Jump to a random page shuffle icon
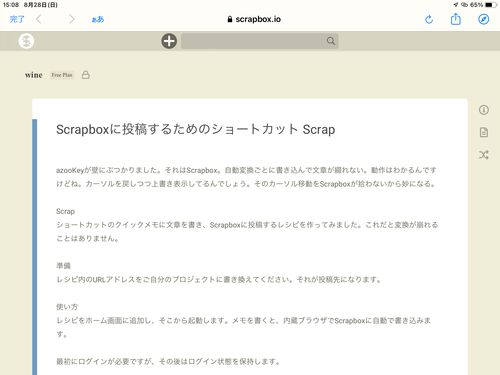500x375 pixels. pos(484,155)
